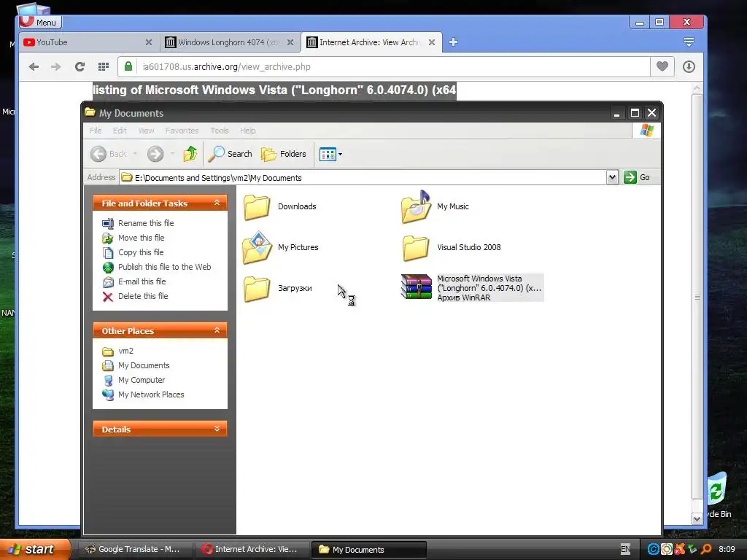Viewport: 747px width, 560px height.
Task: Click the Address path field in Explorer
Action: point(363,178)
